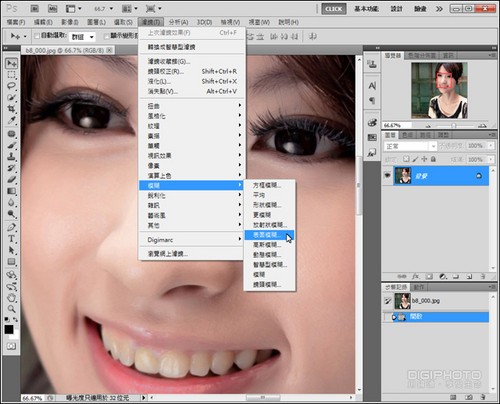Hide the 背景 layer visibility eye
Image resolution: width=500 pixels, height=404 pixels.
click(x=387, y=175)
